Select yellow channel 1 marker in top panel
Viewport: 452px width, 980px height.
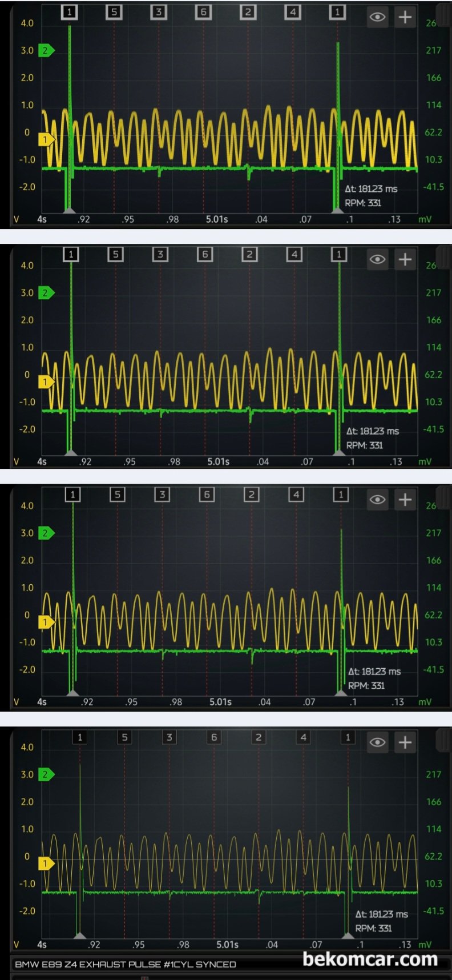pos(46,139)
